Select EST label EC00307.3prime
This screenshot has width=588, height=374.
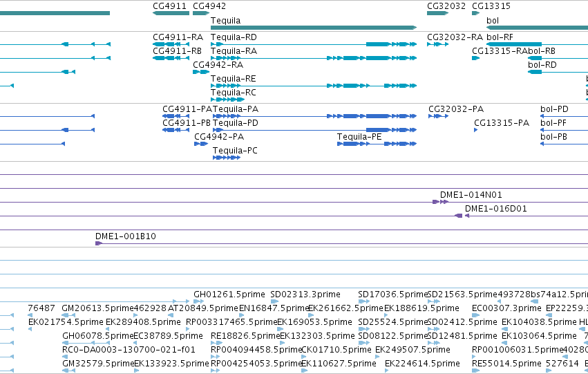pyautogui.click(x=506, y=308)
